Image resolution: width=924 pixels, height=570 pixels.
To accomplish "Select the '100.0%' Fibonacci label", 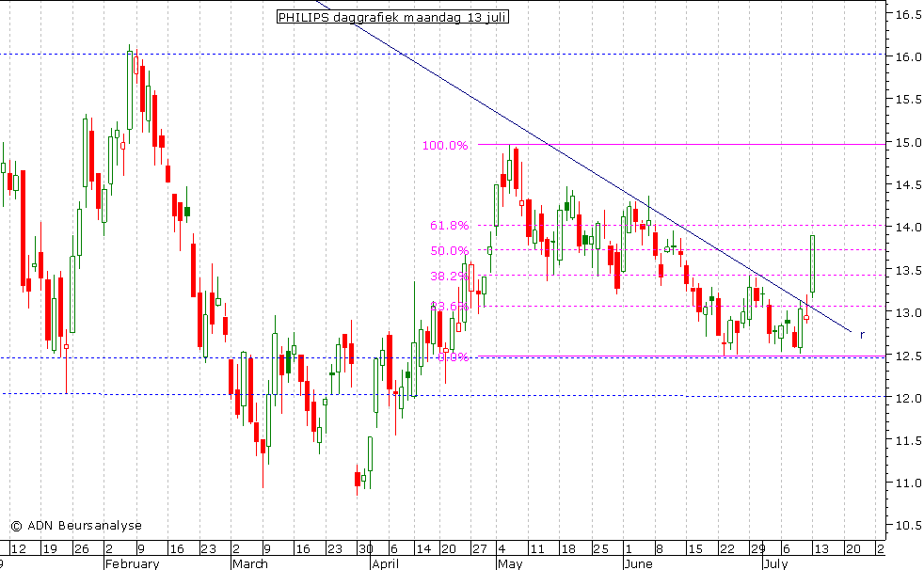I will [445, 146].
